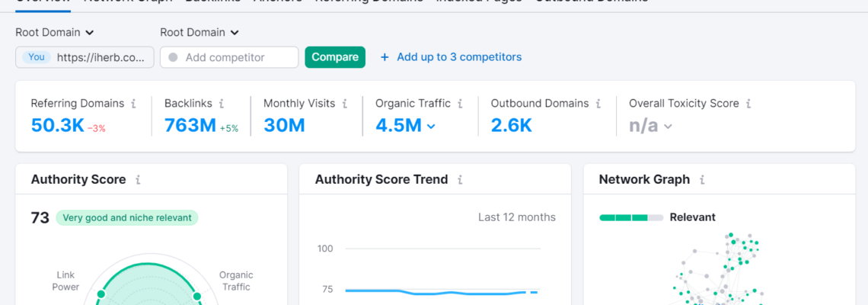This screenshot has height=305, width=868.
Task: Open info icon beside Authority Score title
Action: click(138, 180)
